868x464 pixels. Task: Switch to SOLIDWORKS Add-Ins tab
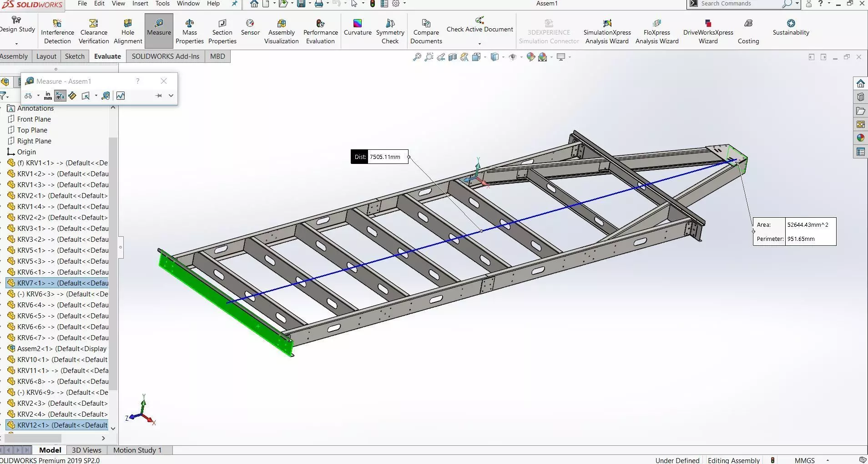166,56
